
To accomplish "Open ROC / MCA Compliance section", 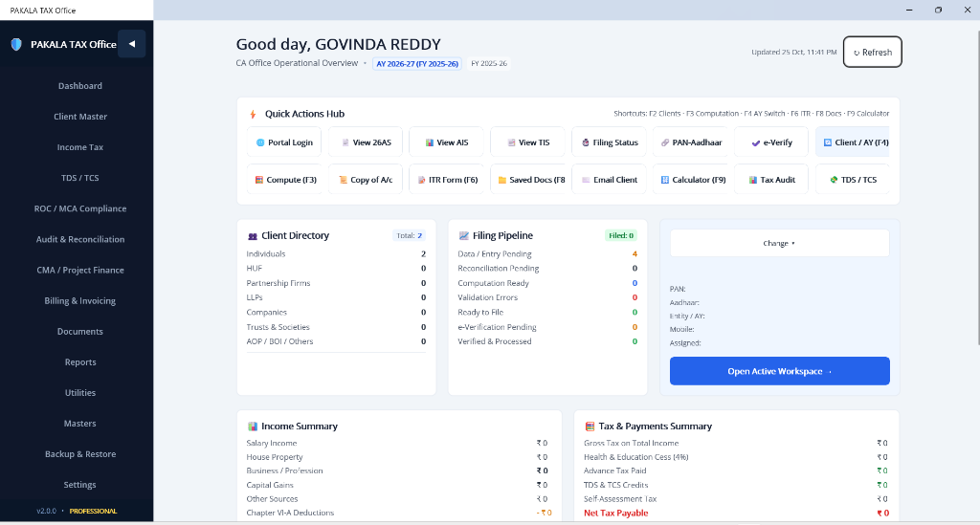I will 80,208.
